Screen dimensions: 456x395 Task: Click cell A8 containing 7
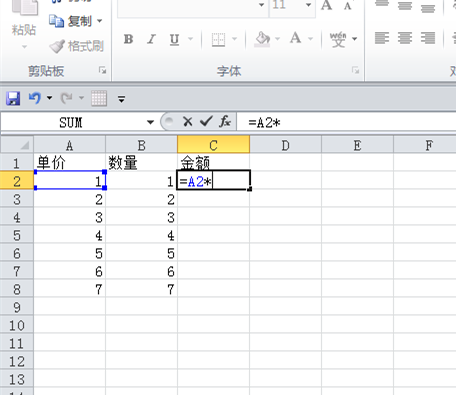[69, 289]
